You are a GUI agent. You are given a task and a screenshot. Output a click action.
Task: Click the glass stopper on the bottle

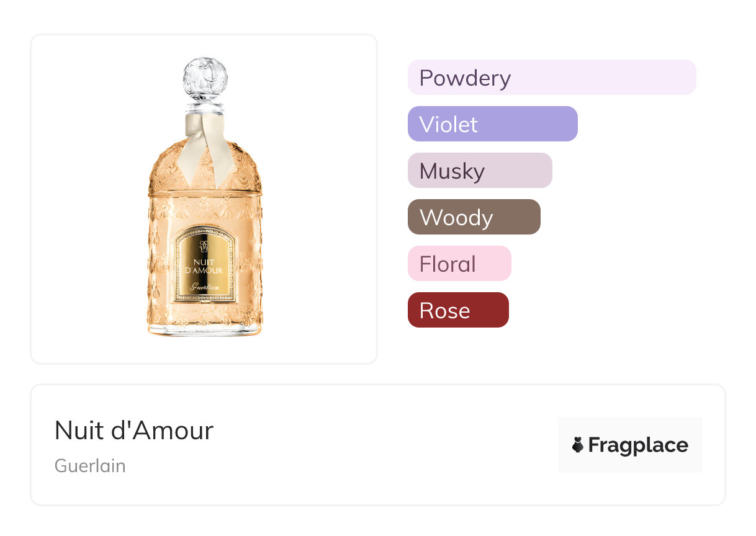pos(205,79)
